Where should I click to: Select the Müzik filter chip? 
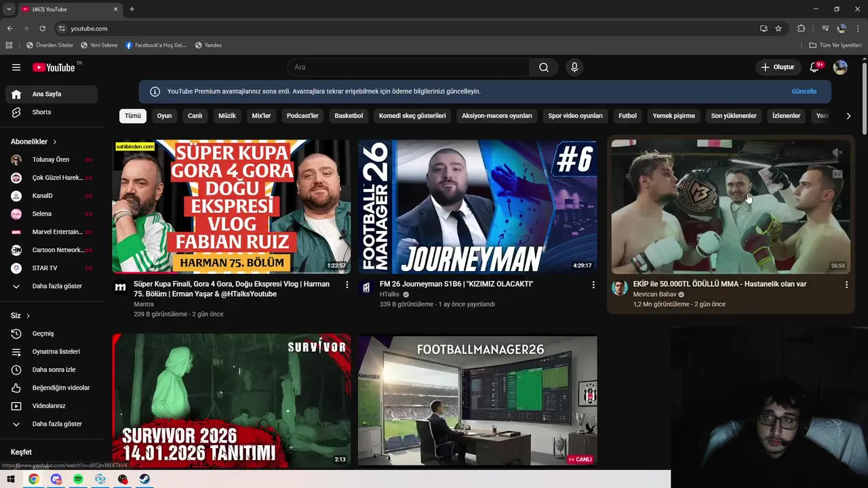[x=227, y=116]
